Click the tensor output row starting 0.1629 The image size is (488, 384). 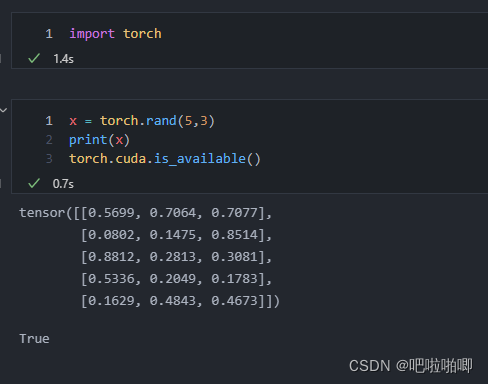(x=180, y=301)
